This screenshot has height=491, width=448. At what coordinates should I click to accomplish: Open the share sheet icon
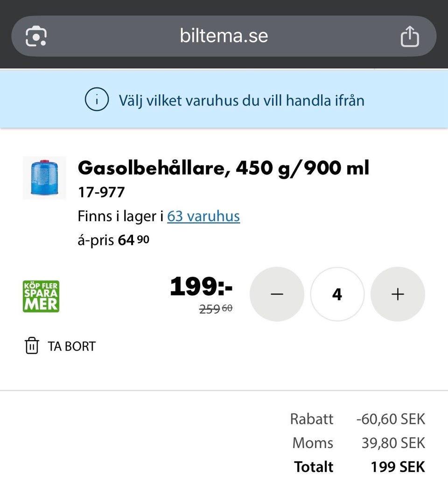pyautogui.click(x=410, y=36)
